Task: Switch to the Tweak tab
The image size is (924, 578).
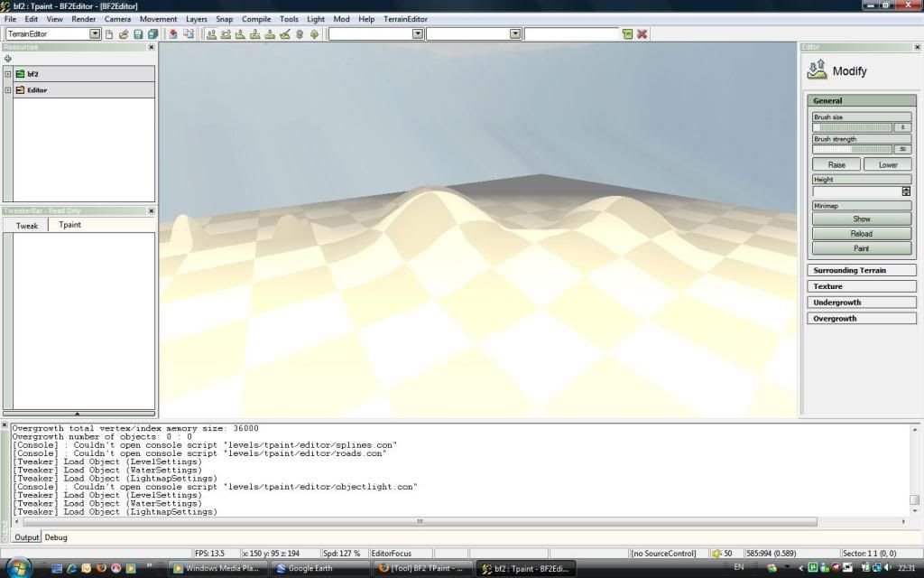Action: (x=27, y=225)
